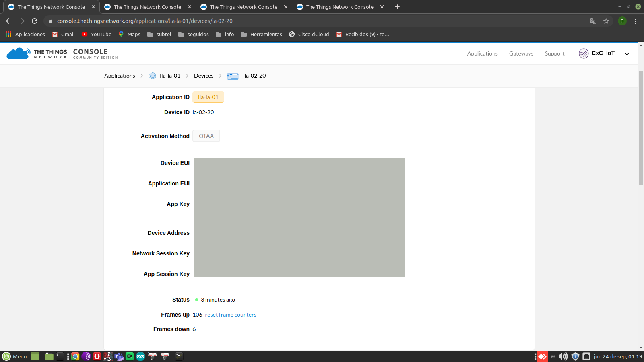Switch to the fourth Things Network Console tab
This screenshot has width=644, height=362.
[x=340, y=7]
